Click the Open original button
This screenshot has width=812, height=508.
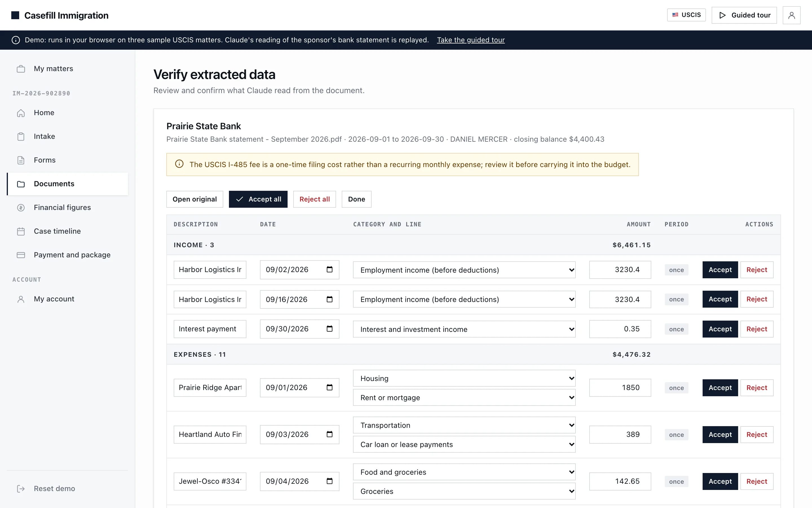[x=195, y=199]
